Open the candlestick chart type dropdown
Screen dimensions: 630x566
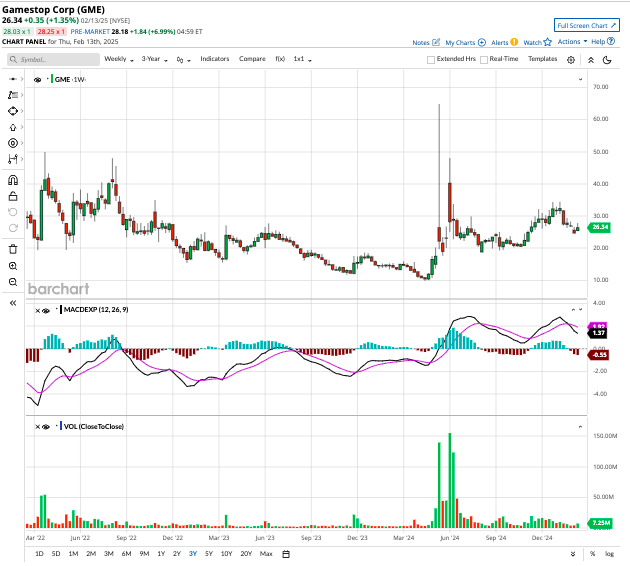183,60
